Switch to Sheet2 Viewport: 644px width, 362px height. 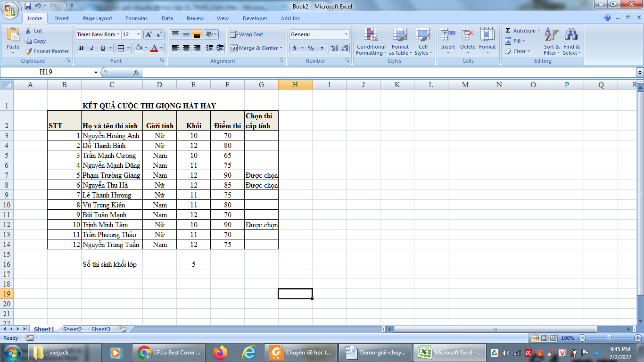(72, 329)
